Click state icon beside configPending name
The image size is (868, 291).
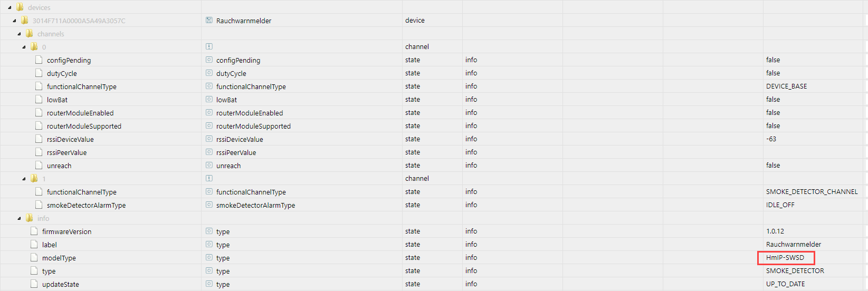click(209, 60)
